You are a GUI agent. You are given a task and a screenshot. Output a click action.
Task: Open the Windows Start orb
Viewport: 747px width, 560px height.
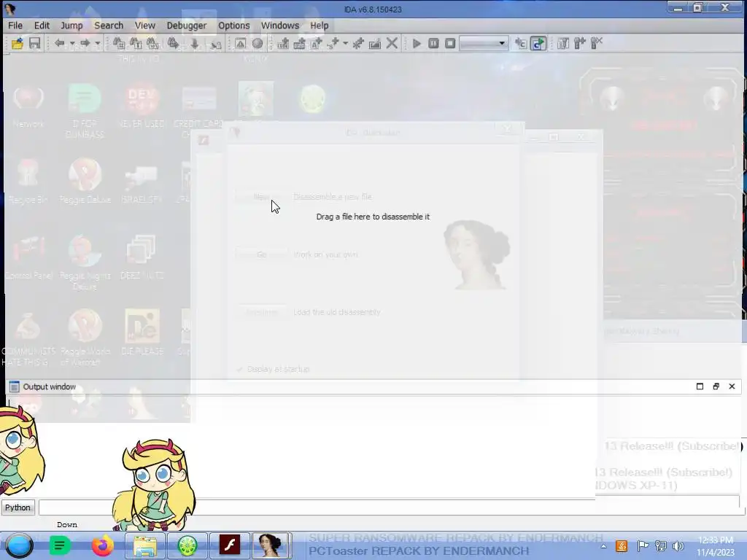[x=19, y=545]
